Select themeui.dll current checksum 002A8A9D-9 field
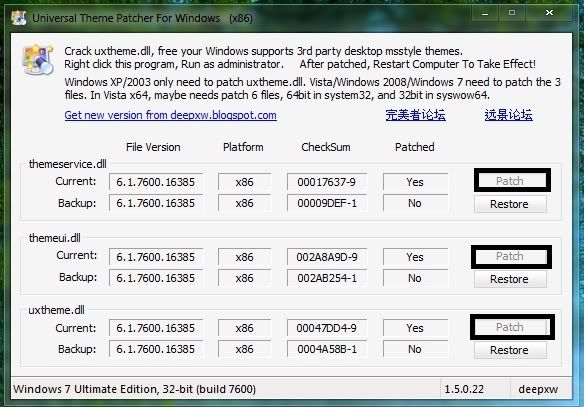Viewport: 584px width, 407px height. [327, 257]
